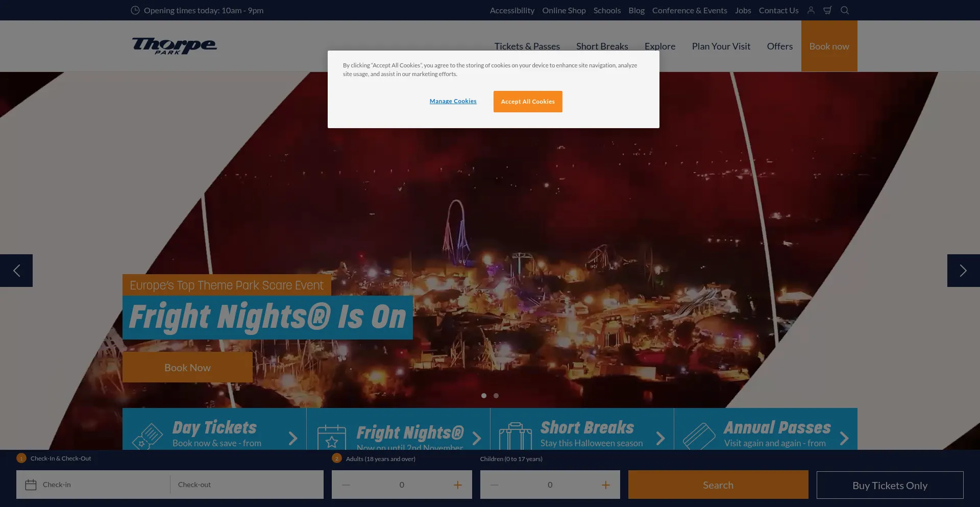Click the clock icon beside opening times
This screenshot has width=980, height=507.
[135, 10]
